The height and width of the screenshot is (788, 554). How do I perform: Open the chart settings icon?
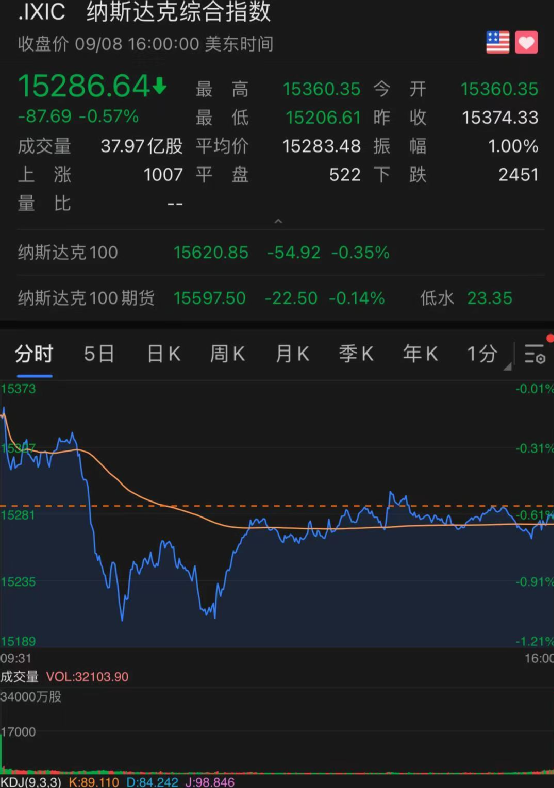click(535, 354)
